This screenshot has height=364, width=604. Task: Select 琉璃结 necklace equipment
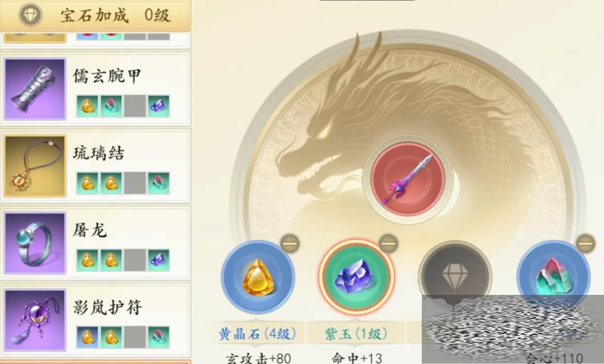point(96,166)
